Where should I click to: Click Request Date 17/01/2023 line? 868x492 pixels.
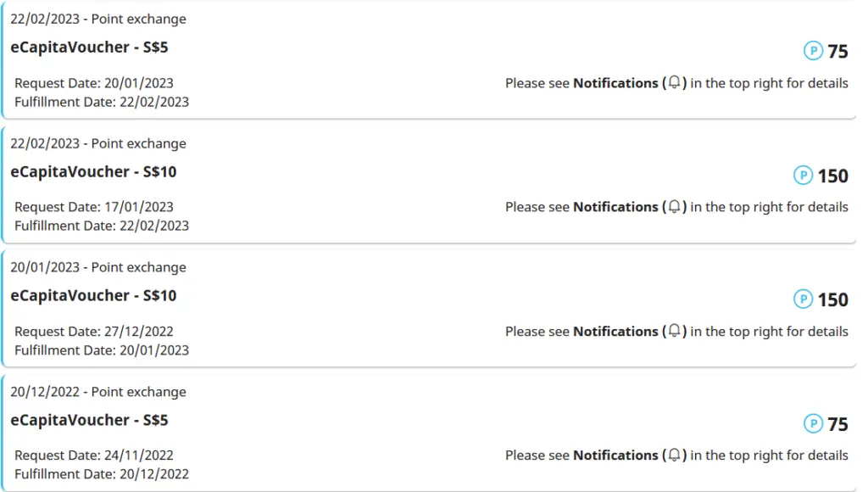pyautogui.click(x=94, y=207)
